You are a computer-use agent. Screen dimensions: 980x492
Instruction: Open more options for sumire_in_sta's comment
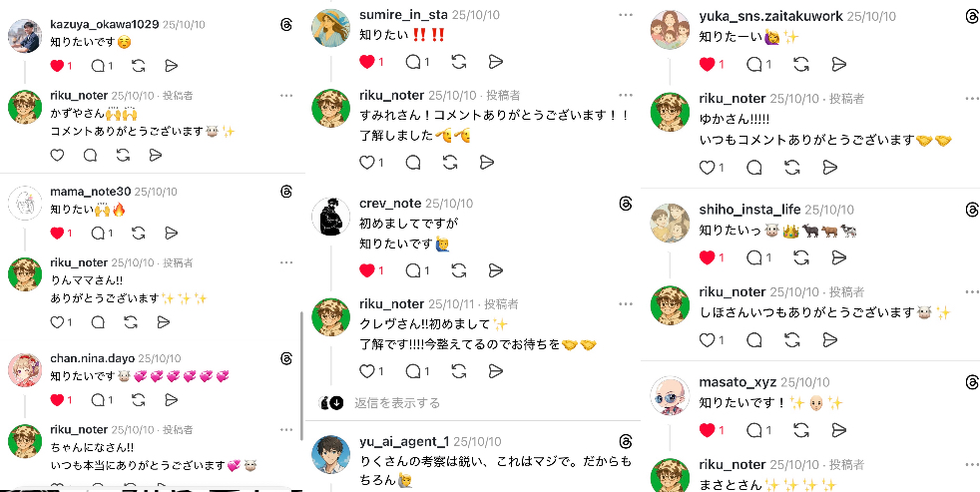(626, 14)
